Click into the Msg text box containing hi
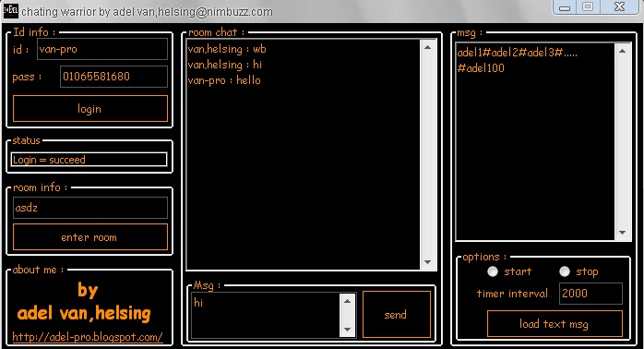The width and height of the screenshot is (644, 349). click(266, 315)
